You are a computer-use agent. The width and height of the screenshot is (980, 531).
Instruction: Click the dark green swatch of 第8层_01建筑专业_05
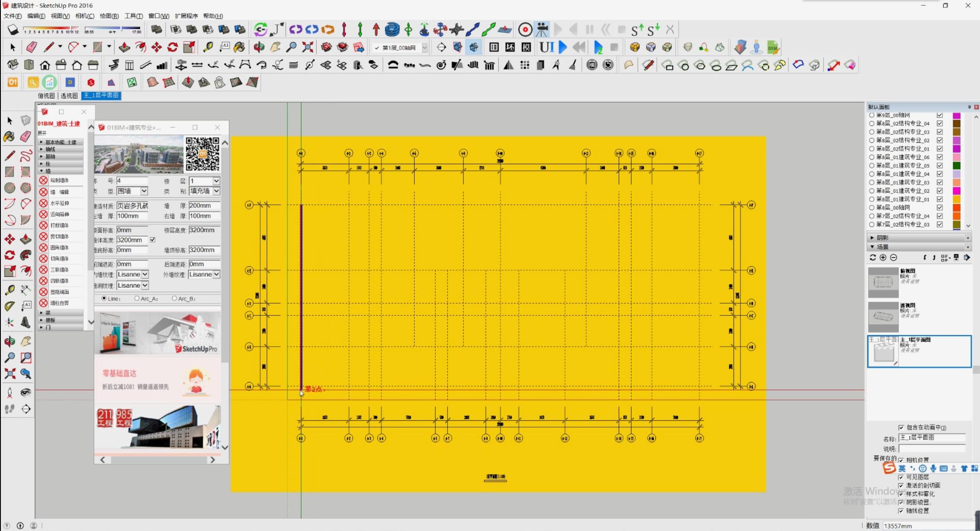tap(957, 166)
